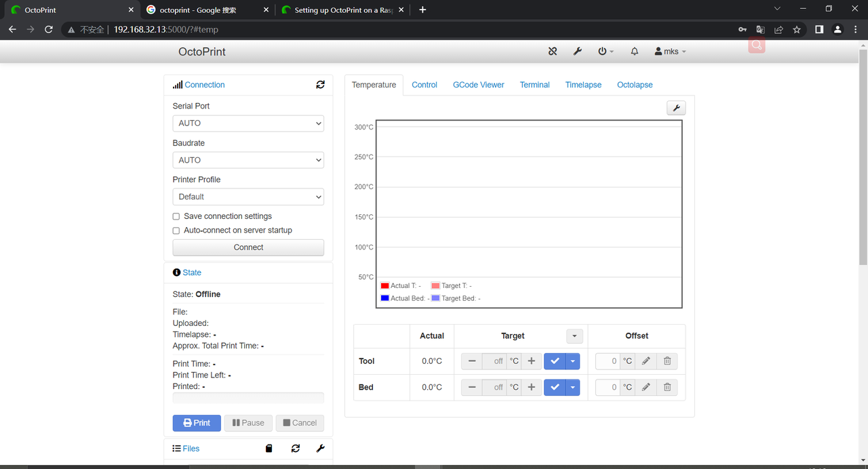Toggle Actual T red legend swatch
Screen dimensions: 868x469
[x=384, y=286]
